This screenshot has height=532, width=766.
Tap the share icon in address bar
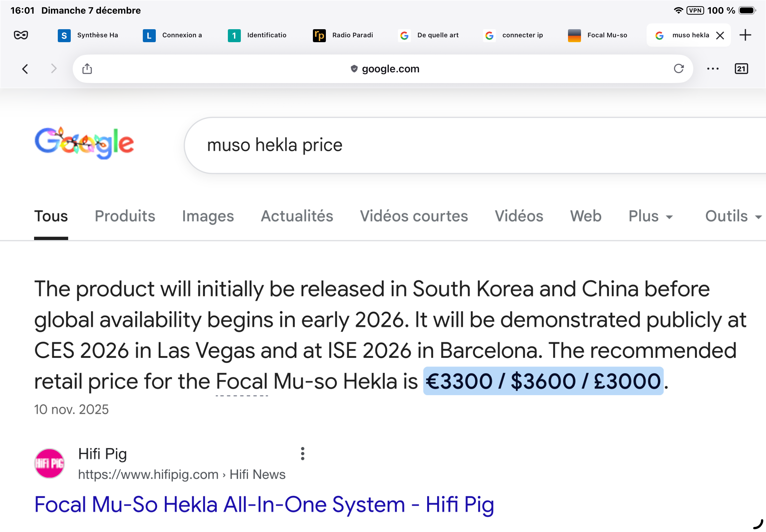click(x=87, y=69)
